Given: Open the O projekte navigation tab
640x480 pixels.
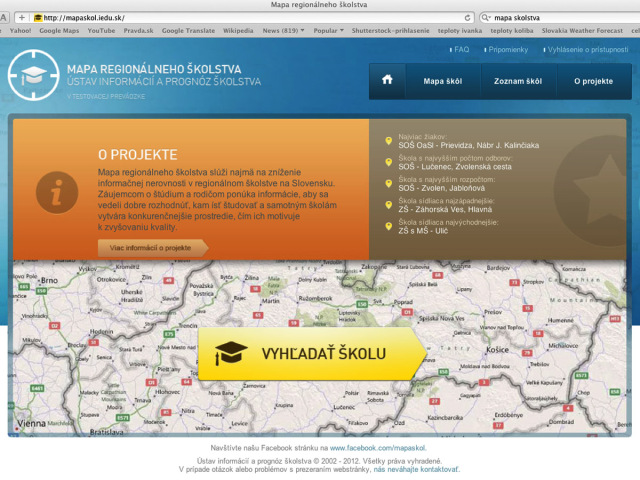Looking at the screenshot, I should tap(593, 81).
